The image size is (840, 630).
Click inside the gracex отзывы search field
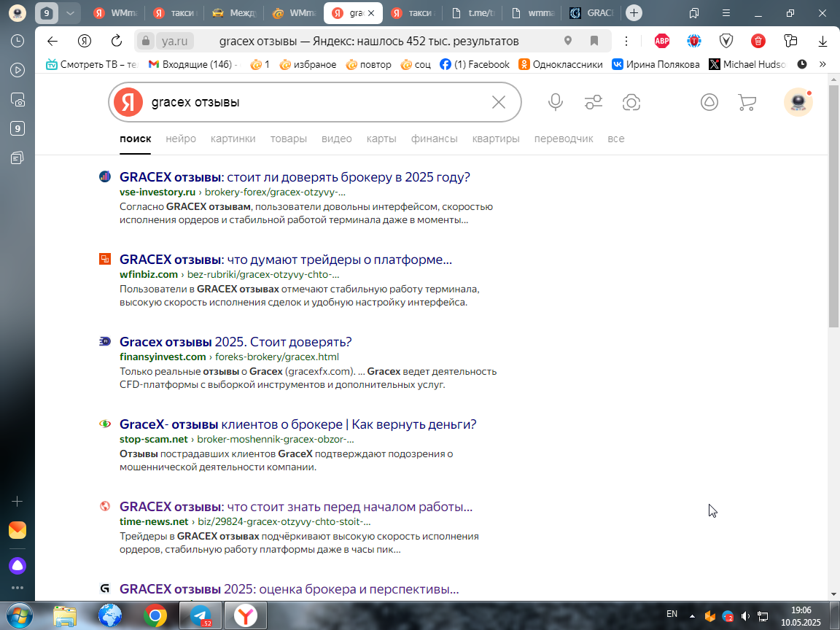(316, 102)
